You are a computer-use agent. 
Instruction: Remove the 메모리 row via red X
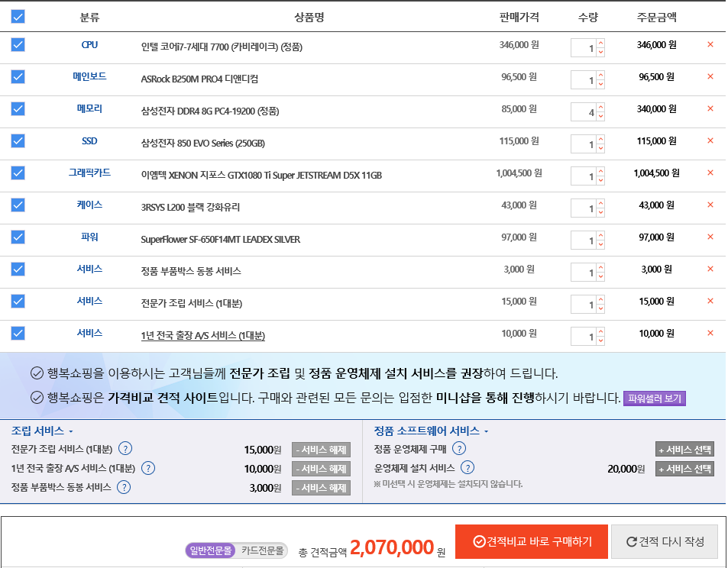point(710,108)
